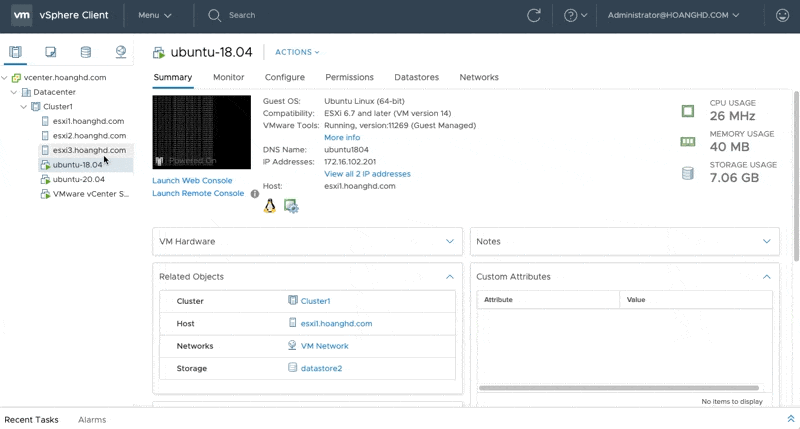Expand the VM Hardware panel
Viewport: 800px width, 429px height.
tap(449, 241)
